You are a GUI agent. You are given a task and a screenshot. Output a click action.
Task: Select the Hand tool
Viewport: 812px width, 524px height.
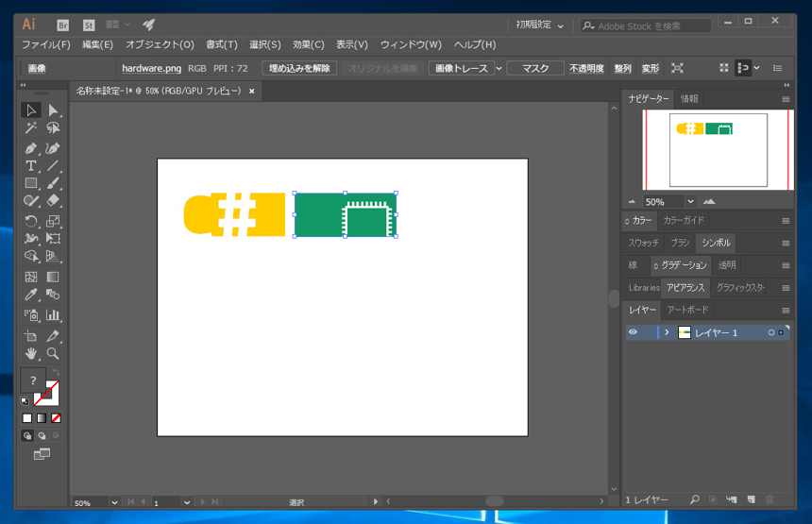click(31, 354)
